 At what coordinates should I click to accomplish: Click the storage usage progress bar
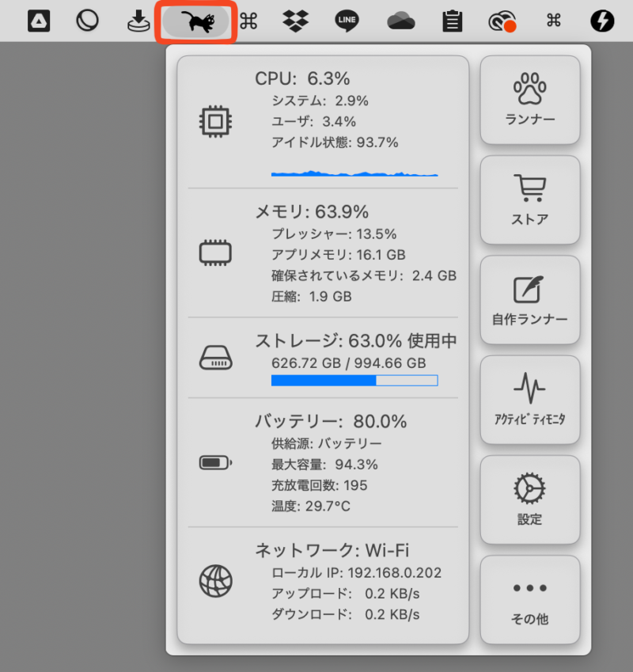pos(354,381)
